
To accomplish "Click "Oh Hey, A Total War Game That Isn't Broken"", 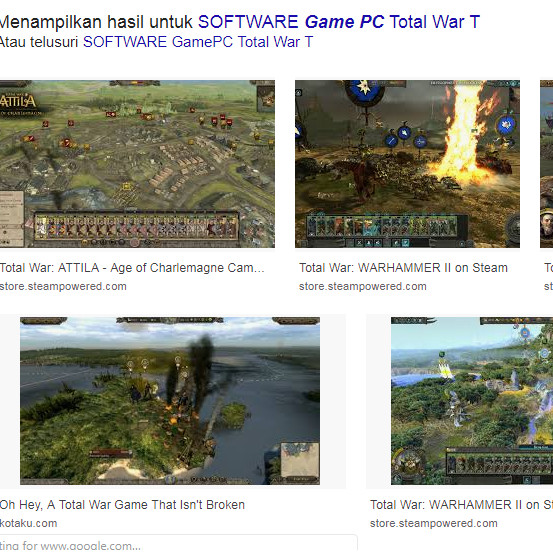I will point(122,505).
